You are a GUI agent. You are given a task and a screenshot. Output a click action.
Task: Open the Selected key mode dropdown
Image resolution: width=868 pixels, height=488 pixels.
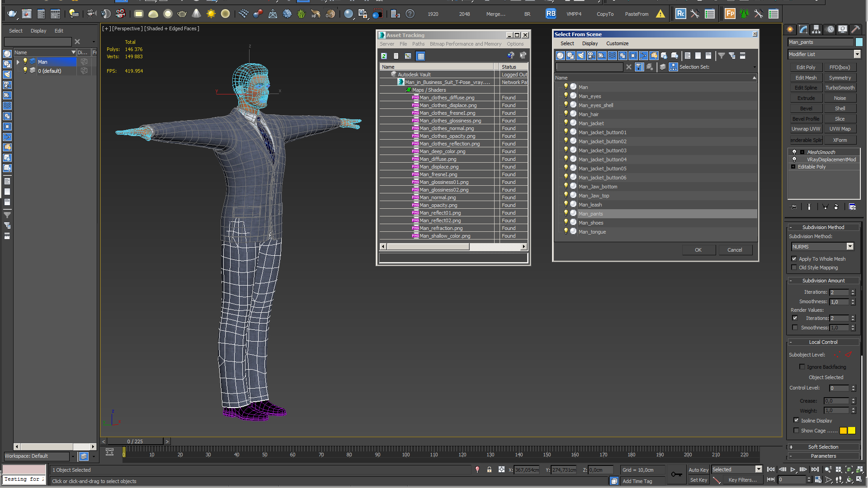pos(759,469)
